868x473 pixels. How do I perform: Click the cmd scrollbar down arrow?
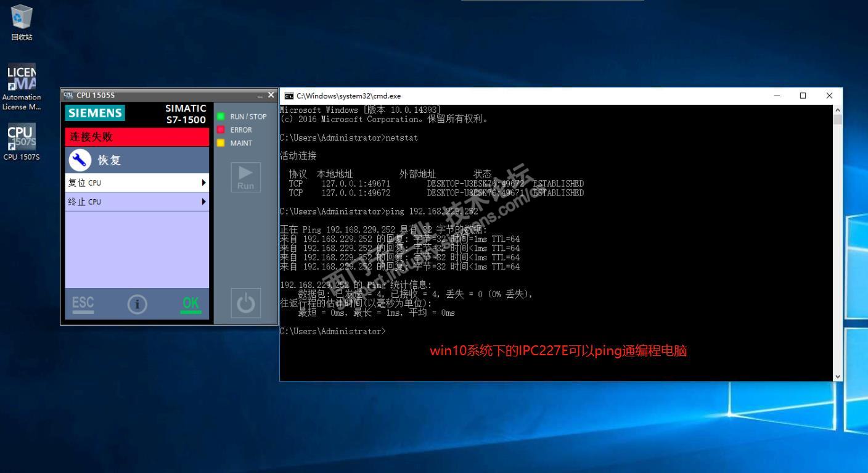[837, 376]
